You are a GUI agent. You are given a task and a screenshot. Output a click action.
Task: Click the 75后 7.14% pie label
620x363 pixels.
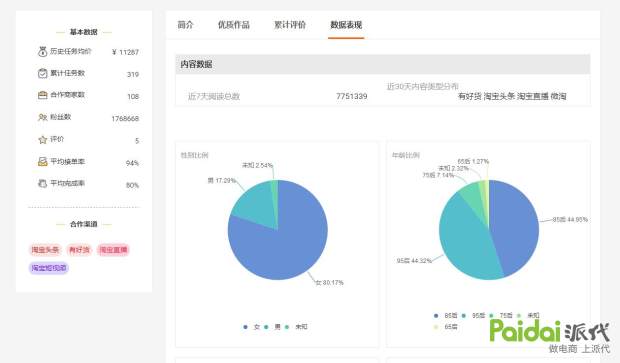coord(438,175)
